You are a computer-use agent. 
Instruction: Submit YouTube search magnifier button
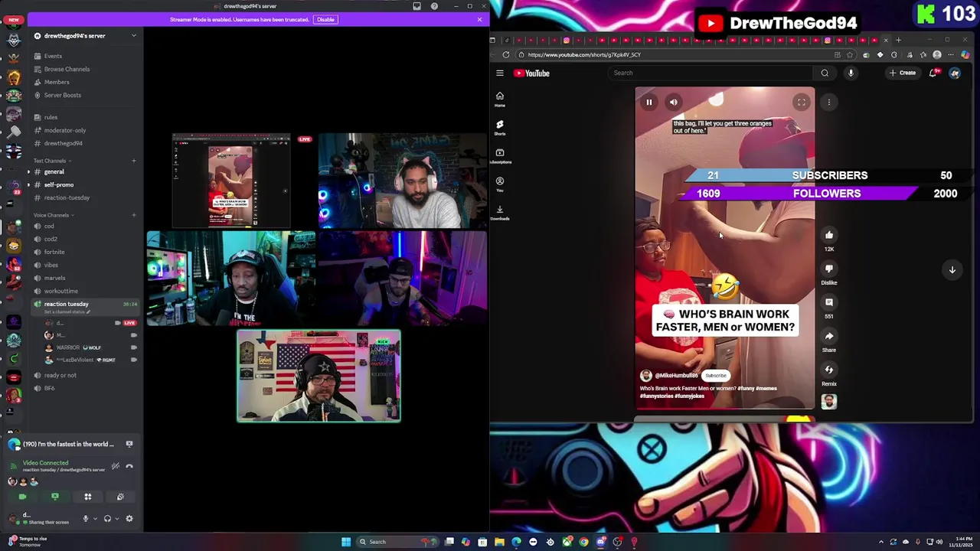pyautogui.click(x=825, y=73)
